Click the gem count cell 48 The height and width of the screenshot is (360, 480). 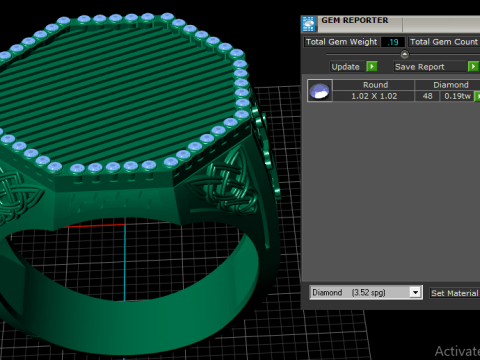[x=427, y=96]
